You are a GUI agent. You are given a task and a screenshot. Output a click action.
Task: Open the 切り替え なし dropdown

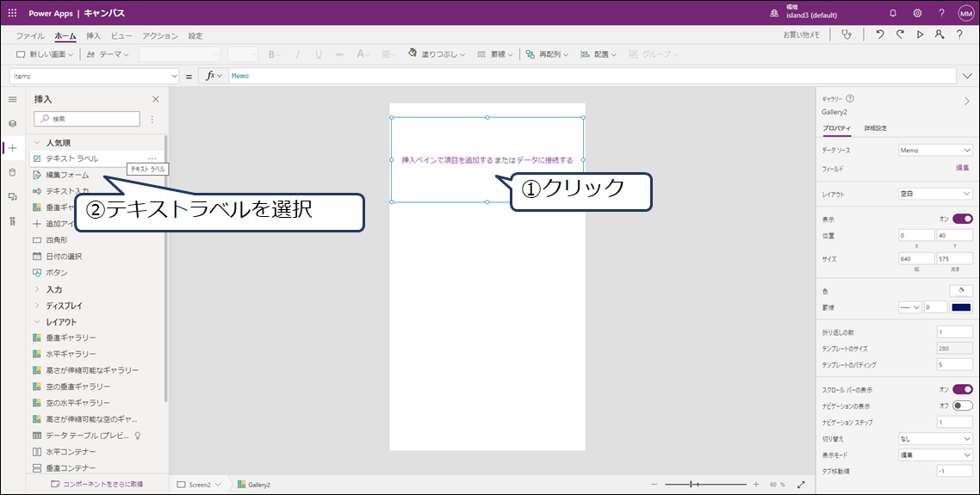(x=935, y=439)
